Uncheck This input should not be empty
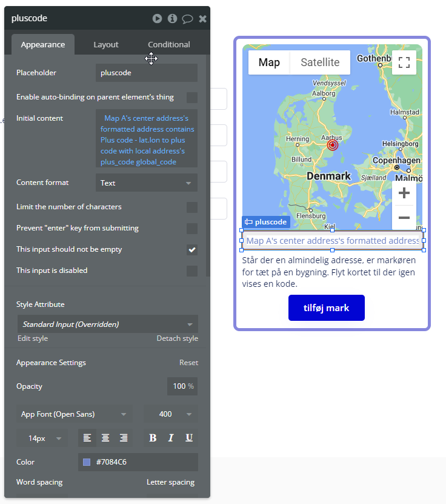 (x=192, y=250)
